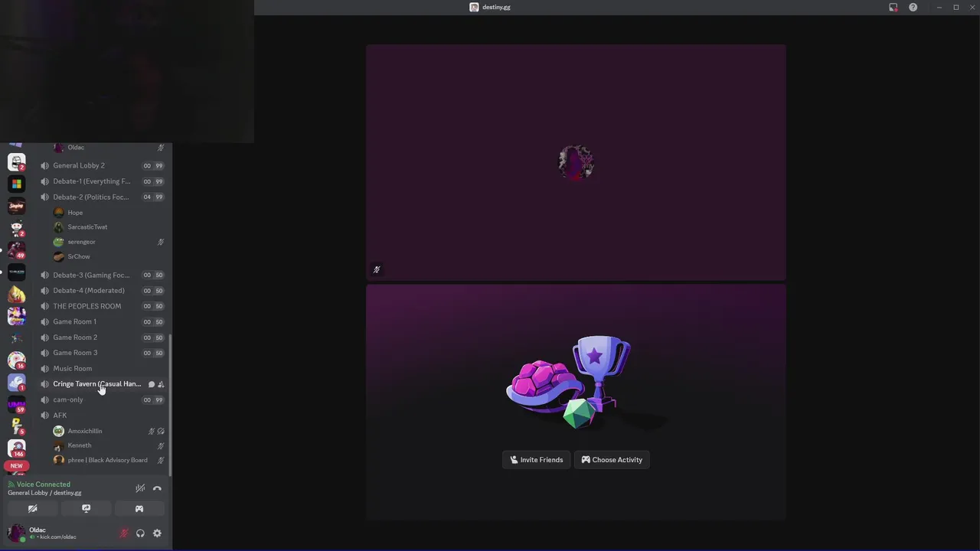This screenshot has height=551, width=980.
Task: Open the inbox icon in title bar
Action: point(893,7)
